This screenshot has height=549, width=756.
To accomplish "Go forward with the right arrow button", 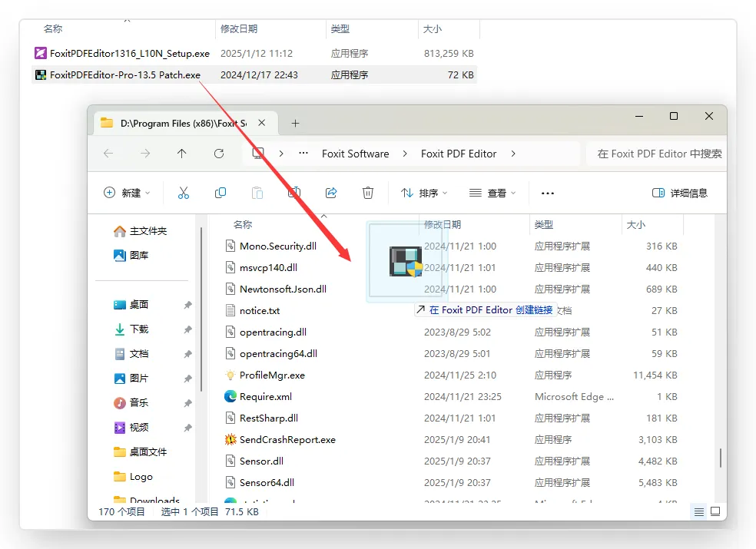I will click(145, 154).
